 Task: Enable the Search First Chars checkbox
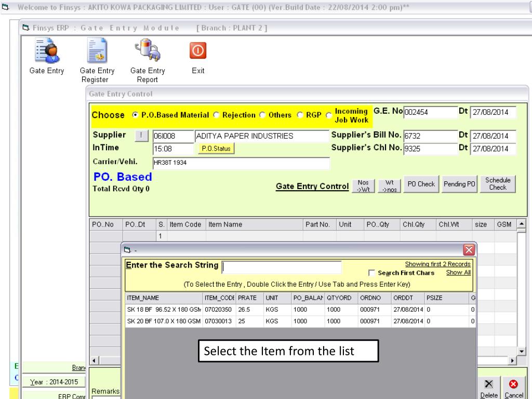(371, 273)
